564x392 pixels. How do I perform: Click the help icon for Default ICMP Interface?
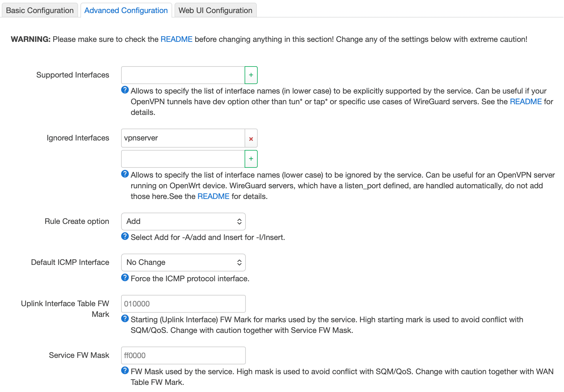(x=125, y=278)
